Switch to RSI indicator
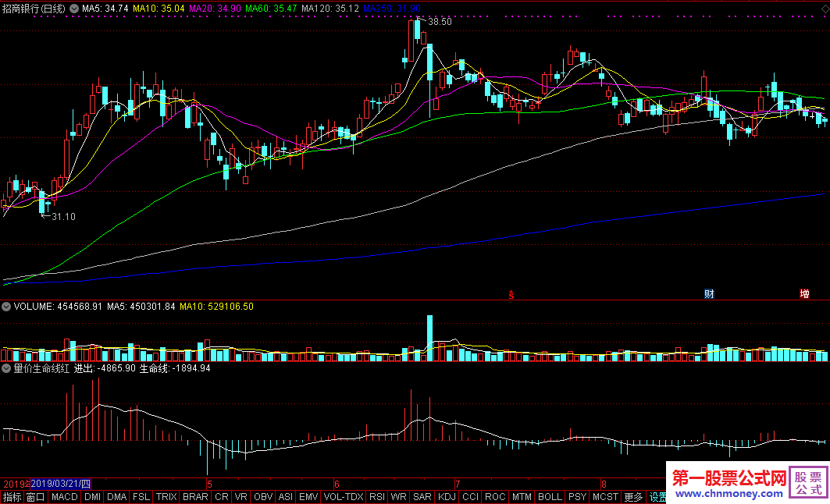This screenshot has width=830, height=504. [377, 497]
